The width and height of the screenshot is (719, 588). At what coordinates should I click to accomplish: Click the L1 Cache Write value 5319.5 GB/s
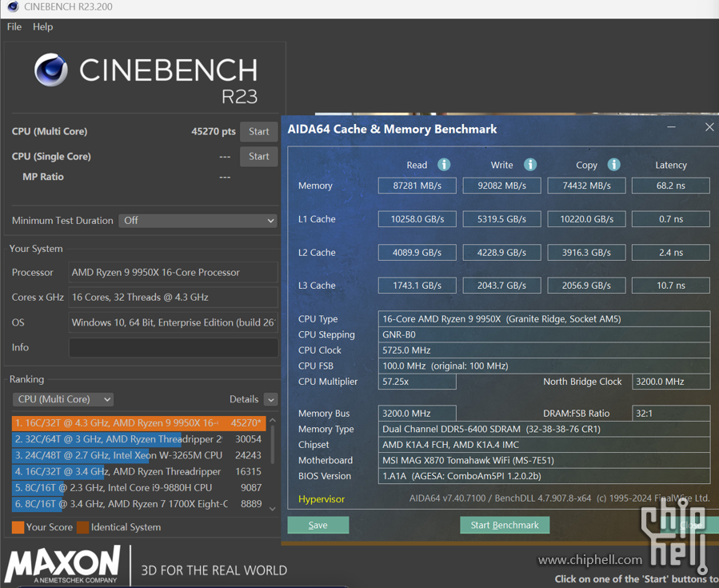point(501,219)
